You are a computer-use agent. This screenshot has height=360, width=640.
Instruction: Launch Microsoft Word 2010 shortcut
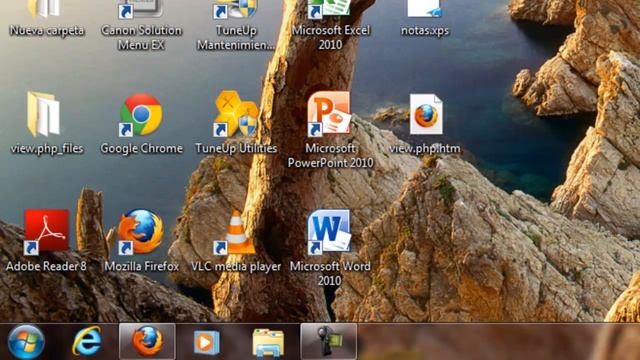pyautogui.click(x=330, y=232)
